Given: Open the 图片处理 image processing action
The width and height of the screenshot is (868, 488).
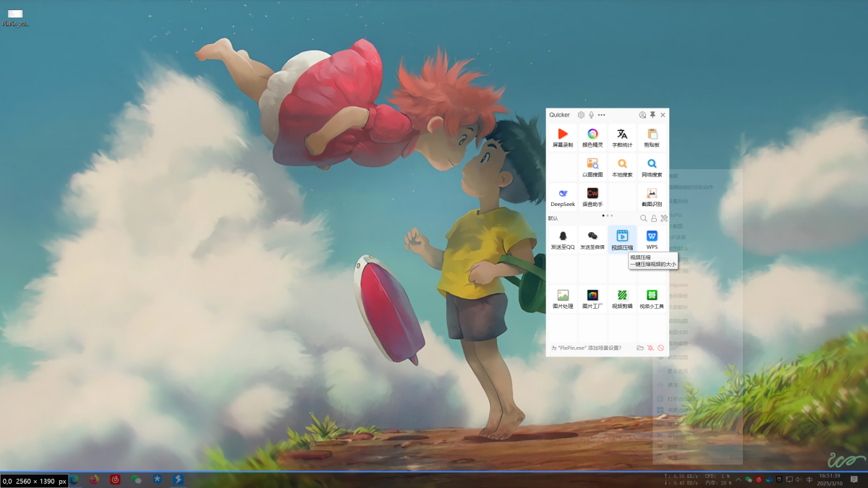Looking at the screenshot, I should point(563,299).
